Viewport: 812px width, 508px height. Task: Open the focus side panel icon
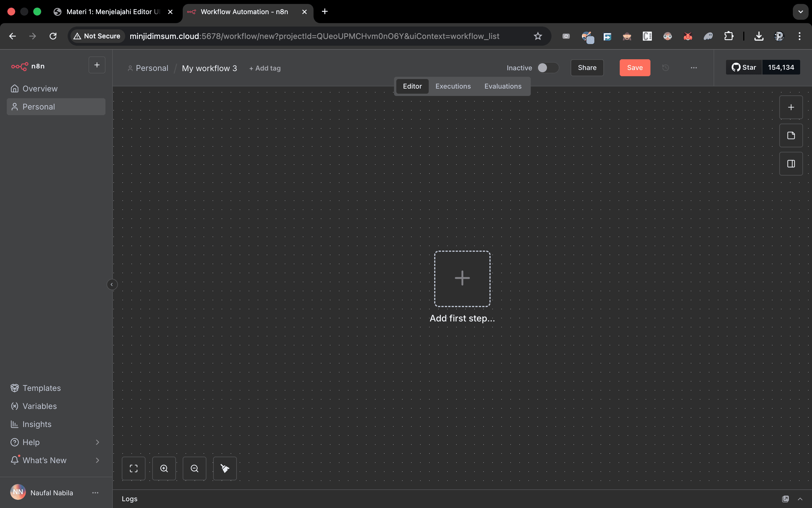point(791,164)
